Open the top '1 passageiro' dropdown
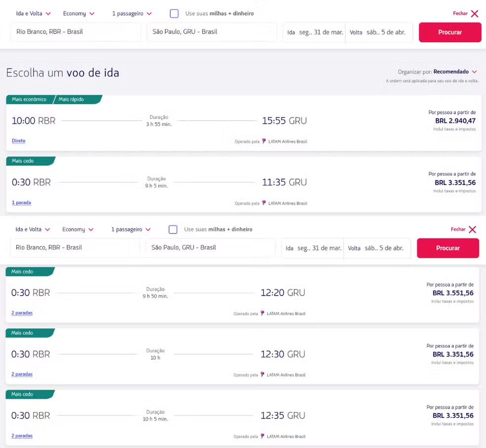This screenshot has width=486, height=448. [131, 14]
